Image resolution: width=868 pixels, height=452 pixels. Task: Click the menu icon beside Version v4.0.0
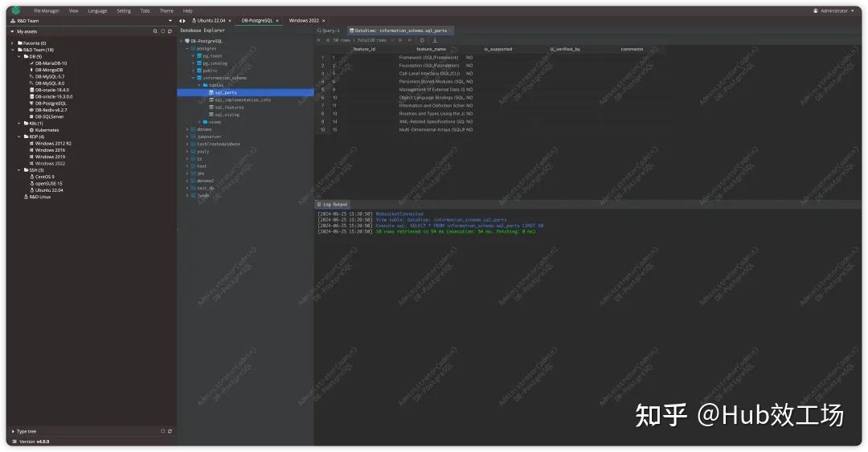[x=14, y=442]
